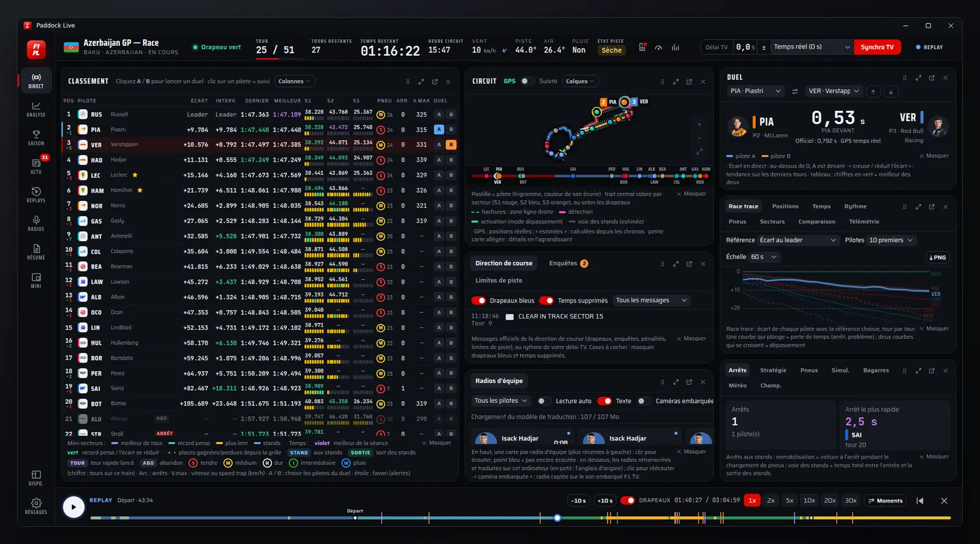Open Réglages settings gear
980x544 pixels.
point(36,506)
